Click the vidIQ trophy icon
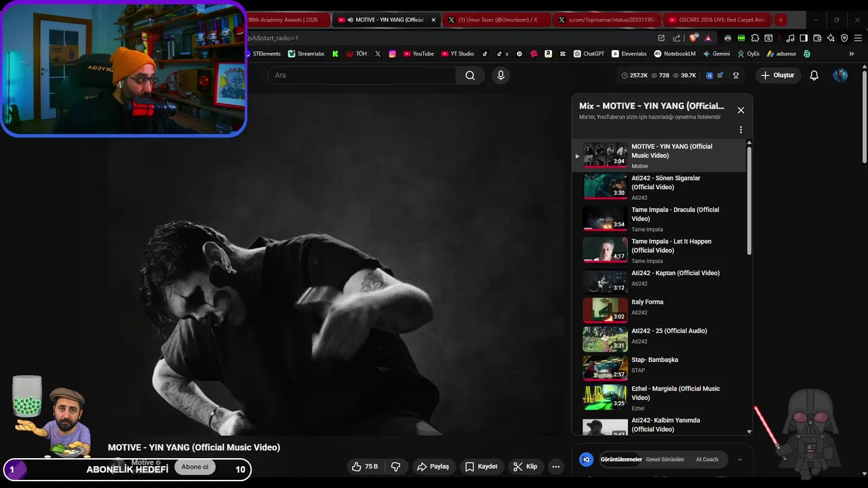 pyautogui.click(x=736, y=75)
